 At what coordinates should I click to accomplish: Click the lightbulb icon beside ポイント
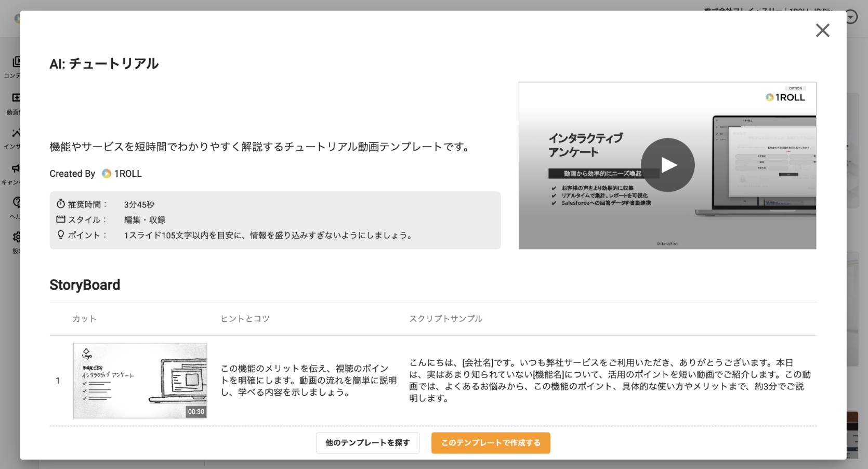coord(61,235)
